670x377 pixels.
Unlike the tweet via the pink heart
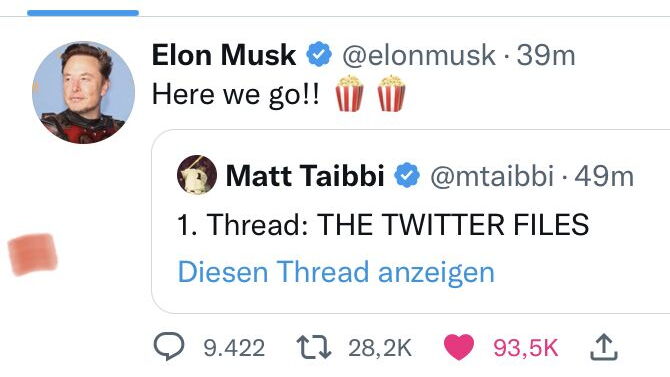[459, 347]
